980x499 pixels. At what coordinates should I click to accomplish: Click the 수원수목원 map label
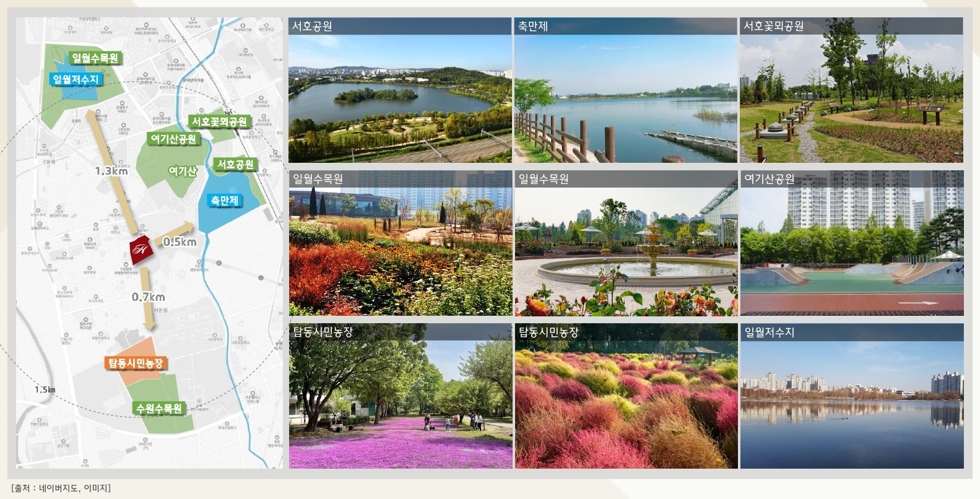pyautogui.click(x=159, y=409)
